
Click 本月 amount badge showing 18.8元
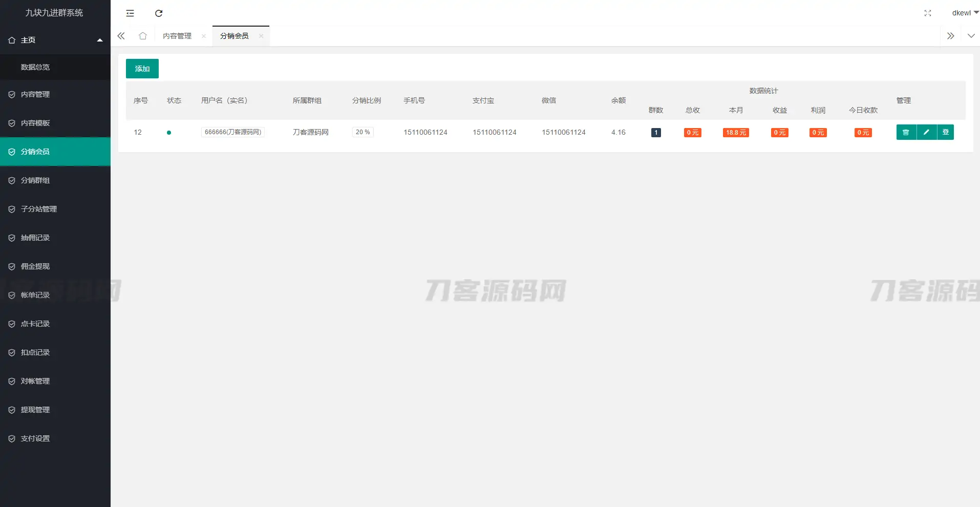736,132
